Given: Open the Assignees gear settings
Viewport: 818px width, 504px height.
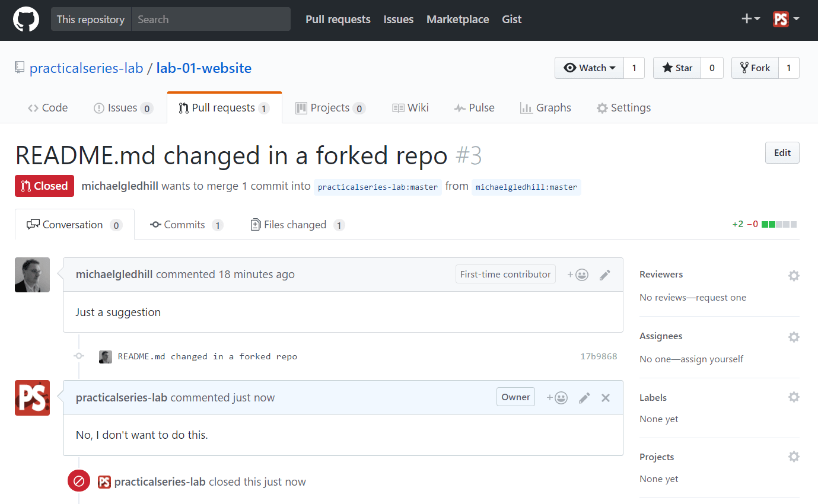Looking at the screenshot, I should click(x=794, y=337).
